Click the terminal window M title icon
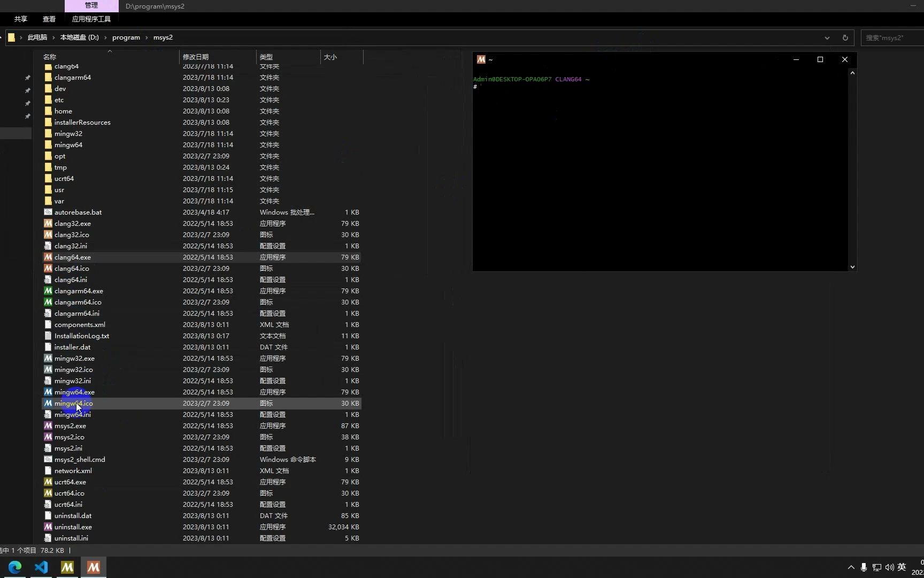This screenshot has width=924, height=578. [x=481, y=59]
